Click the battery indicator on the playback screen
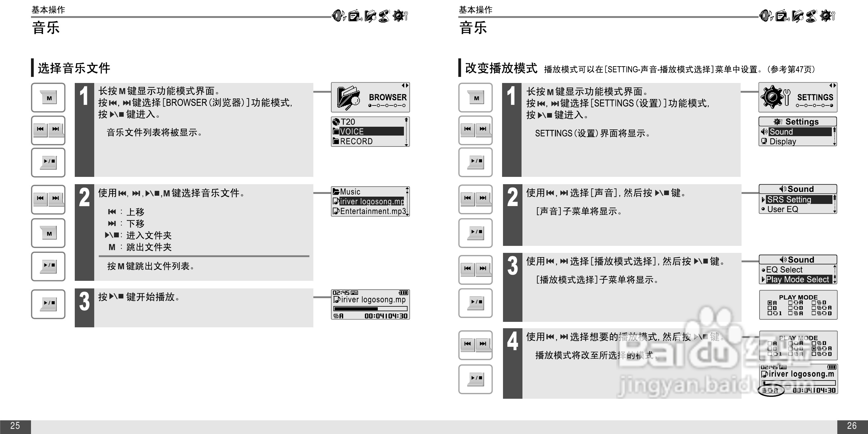This screenshot has height=434, width=868. point(403,293)
